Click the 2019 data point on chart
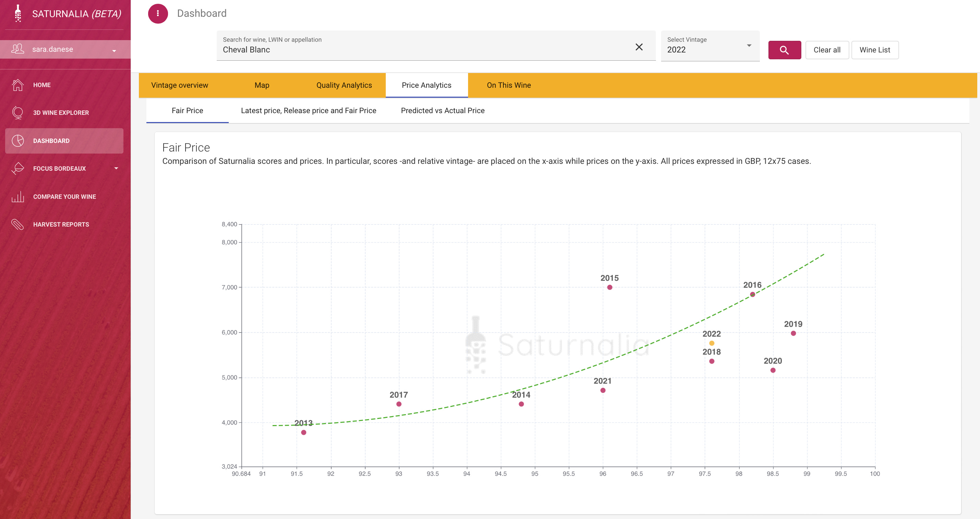 coord(793,334)
